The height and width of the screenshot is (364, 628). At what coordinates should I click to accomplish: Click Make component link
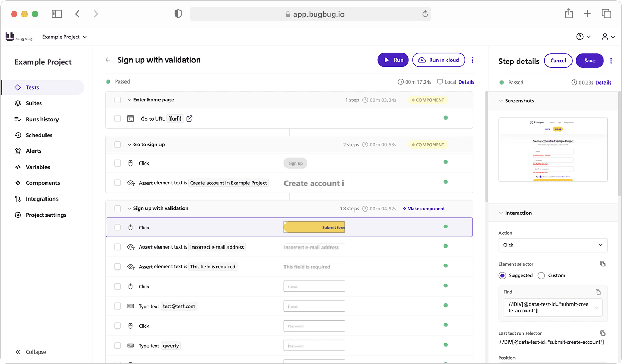(424, 209)
